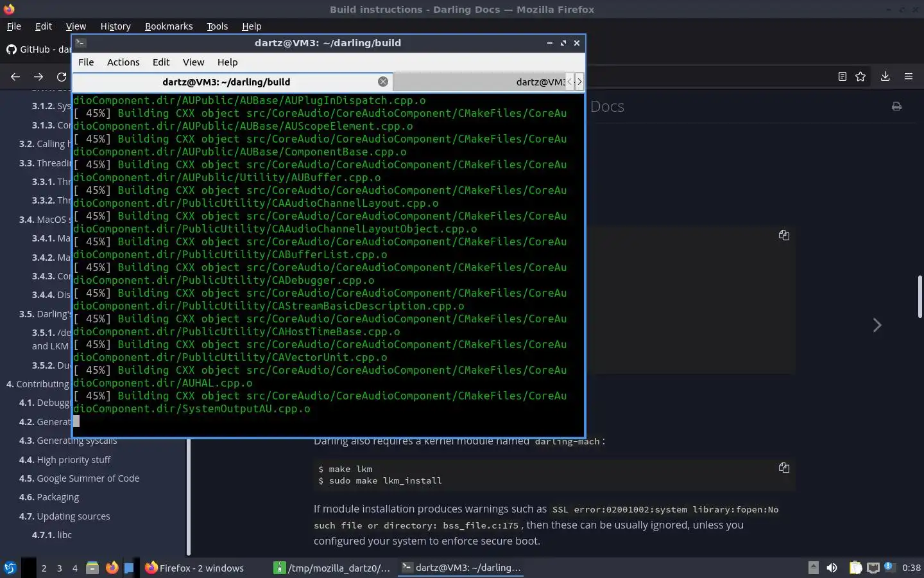Open /tmp/mozilla_dartz0 archive taskbar entry
924x578 pixels.
coord(332,568)
